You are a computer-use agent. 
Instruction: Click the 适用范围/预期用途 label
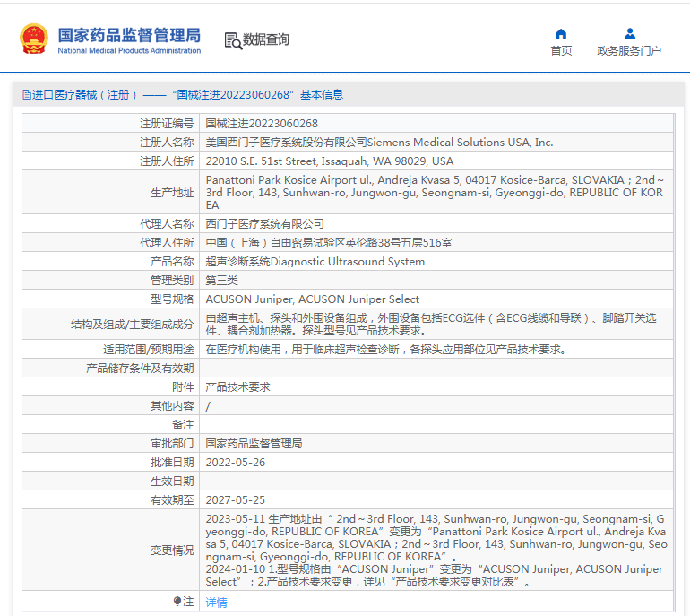148,349
